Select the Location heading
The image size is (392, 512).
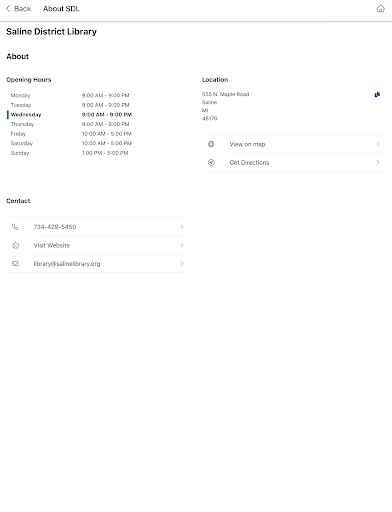pyautogui.click(x=215, y=80)
